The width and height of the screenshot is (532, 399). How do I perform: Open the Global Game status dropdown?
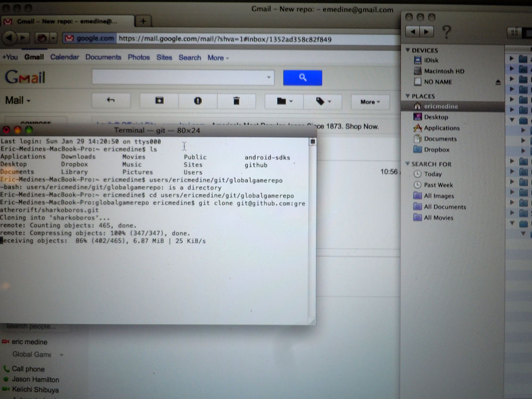click(61, 355)
